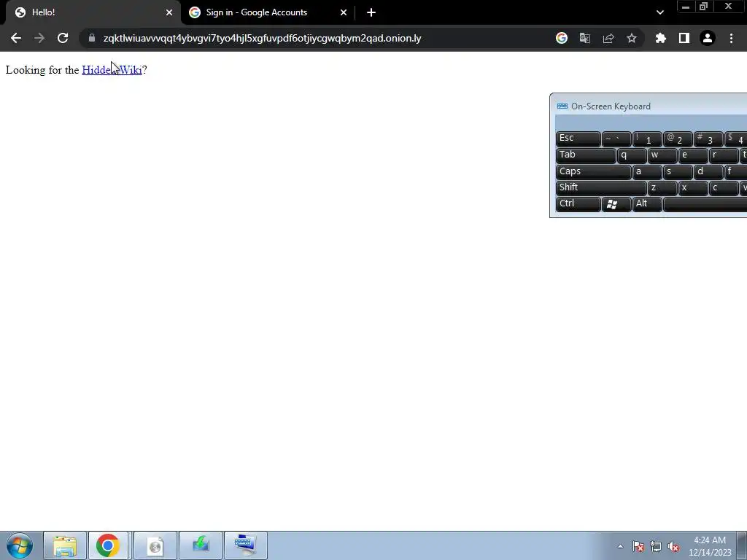Click the r key on On-Screen Keyboard
Viewport: 747px width, 560px height.
click(723, 155)
